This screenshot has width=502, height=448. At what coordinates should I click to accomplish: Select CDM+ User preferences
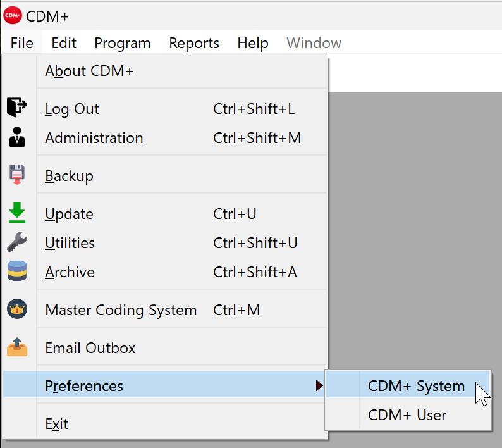(407, 415)
